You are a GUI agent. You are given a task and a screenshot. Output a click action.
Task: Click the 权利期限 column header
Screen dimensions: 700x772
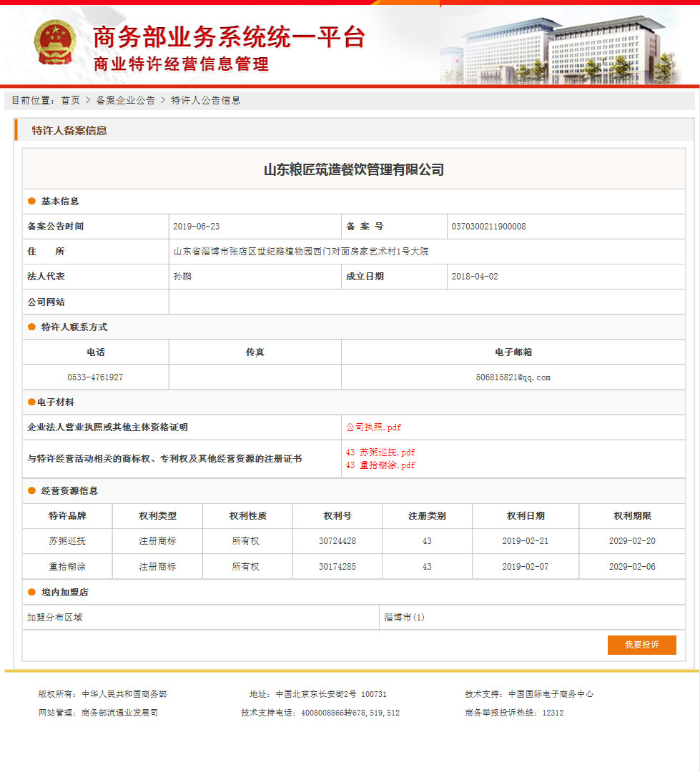(x=632, y=516)
